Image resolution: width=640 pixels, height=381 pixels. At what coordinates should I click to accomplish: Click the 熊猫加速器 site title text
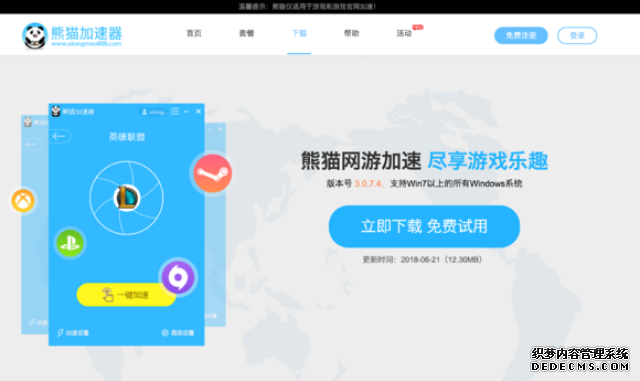[x=87, y=33]
